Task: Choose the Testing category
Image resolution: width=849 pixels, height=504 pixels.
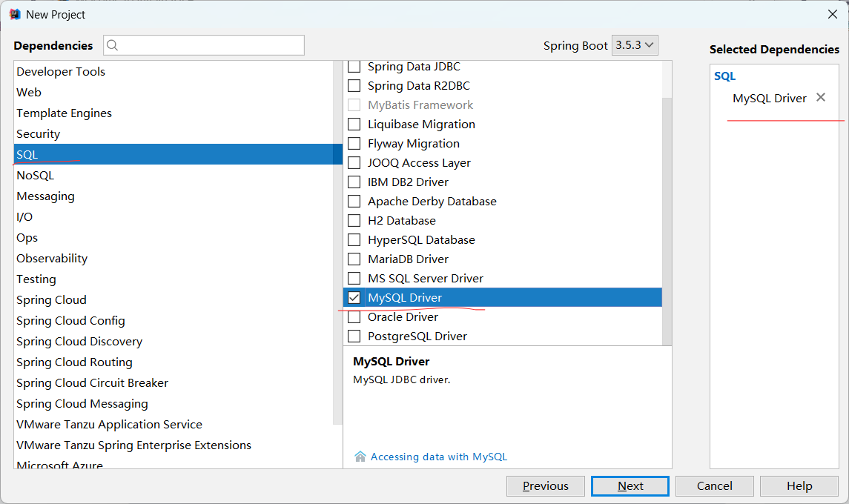Action: tap(174, 279)
